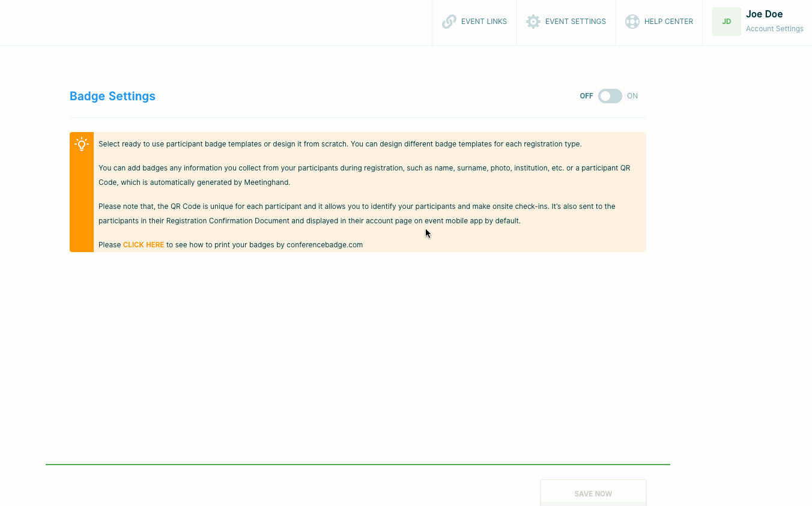Click the Help Center lifebuoy icon
The width and height of the screenshot is (812, 506).
pyautogui.click(x=632, y=22)
